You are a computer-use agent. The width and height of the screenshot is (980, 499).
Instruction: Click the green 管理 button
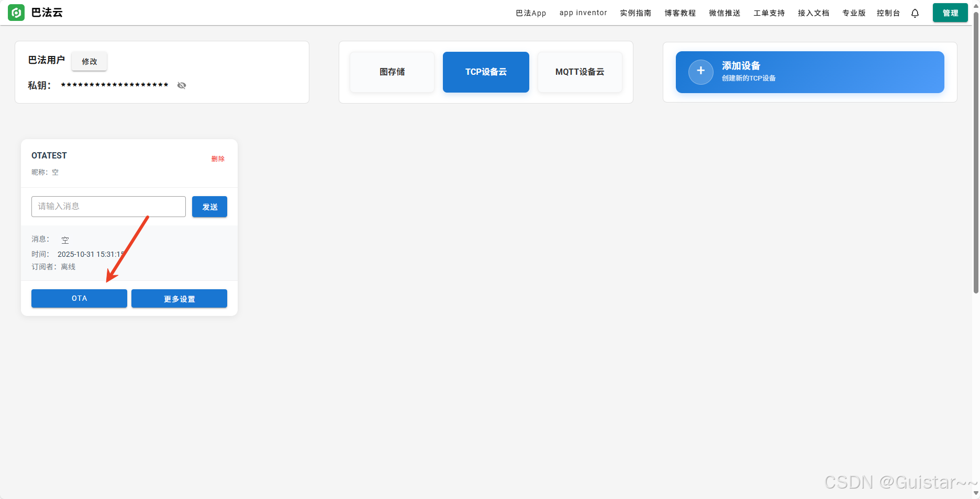[950, 13]
